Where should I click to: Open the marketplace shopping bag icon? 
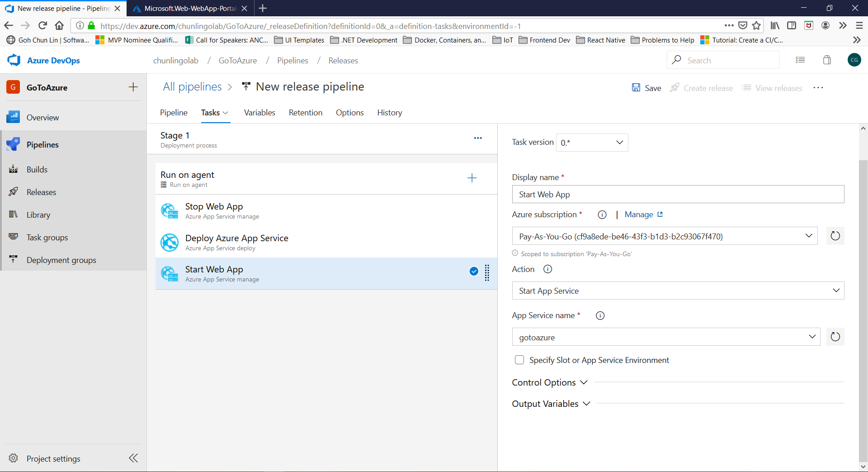827,60
